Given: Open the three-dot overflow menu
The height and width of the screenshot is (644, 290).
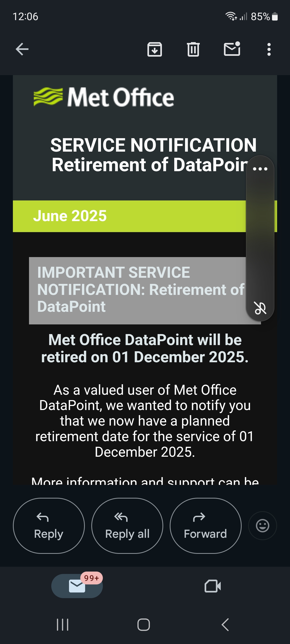Looking at the screenshot, I should (269, 49).
